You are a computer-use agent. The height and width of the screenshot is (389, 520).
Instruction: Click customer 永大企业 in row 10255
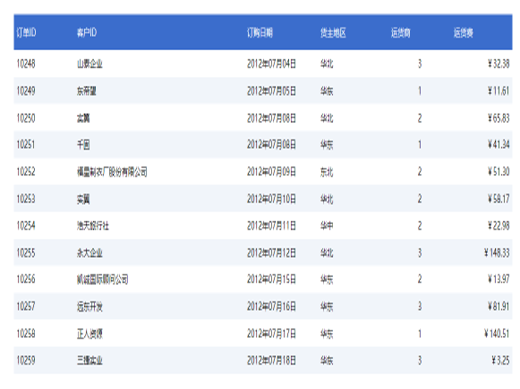(90, 253)
